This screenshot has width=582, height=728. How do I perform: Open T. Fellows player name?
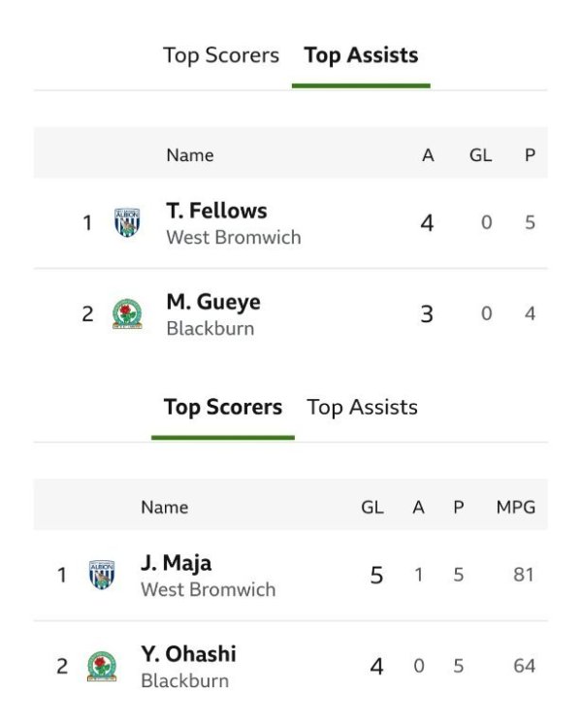(216, 211)
